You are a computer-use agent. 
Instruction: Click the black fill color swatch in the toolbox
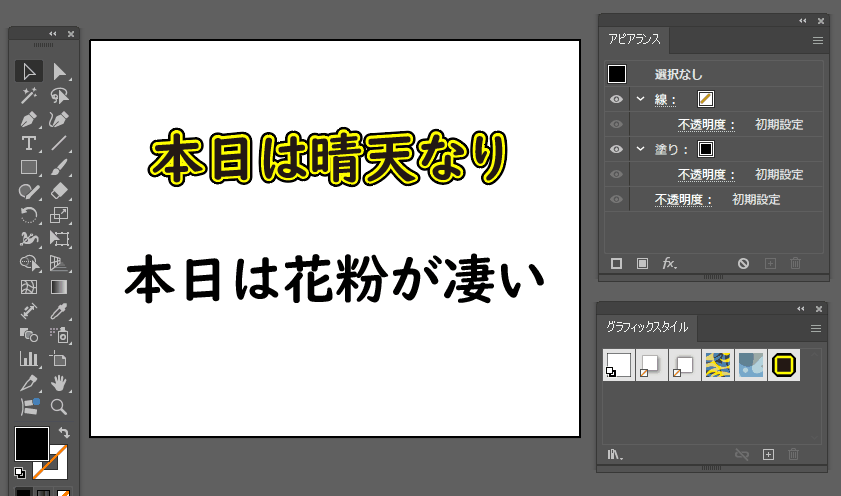coord(31,443)
